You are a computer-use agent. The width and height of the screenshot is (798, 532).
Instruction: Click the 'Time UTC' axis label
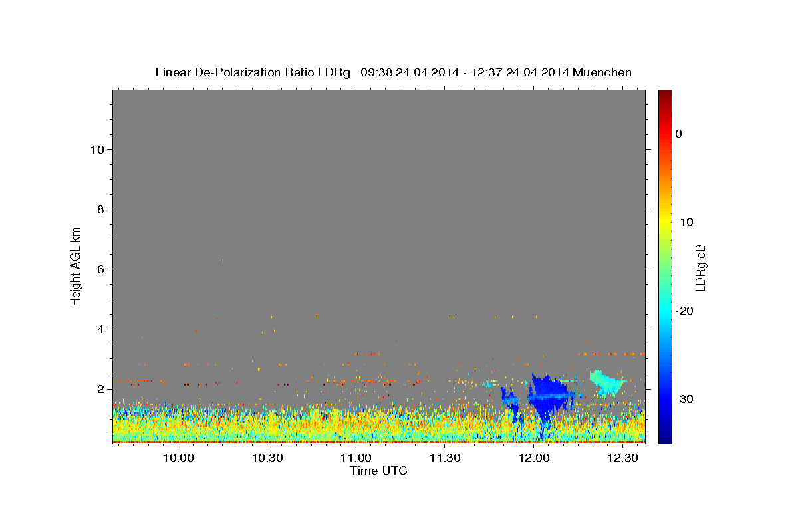point(378,471)
